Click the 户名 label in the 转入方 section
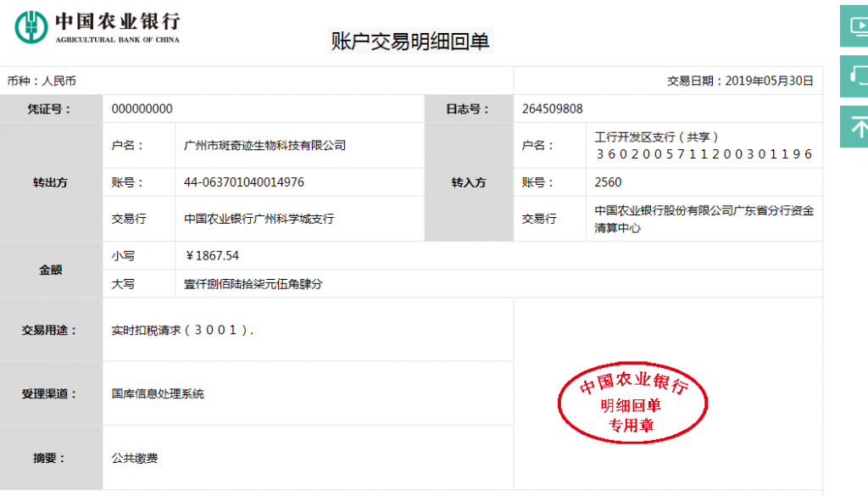Screen dimensions: 868x496 click(537, 146)
